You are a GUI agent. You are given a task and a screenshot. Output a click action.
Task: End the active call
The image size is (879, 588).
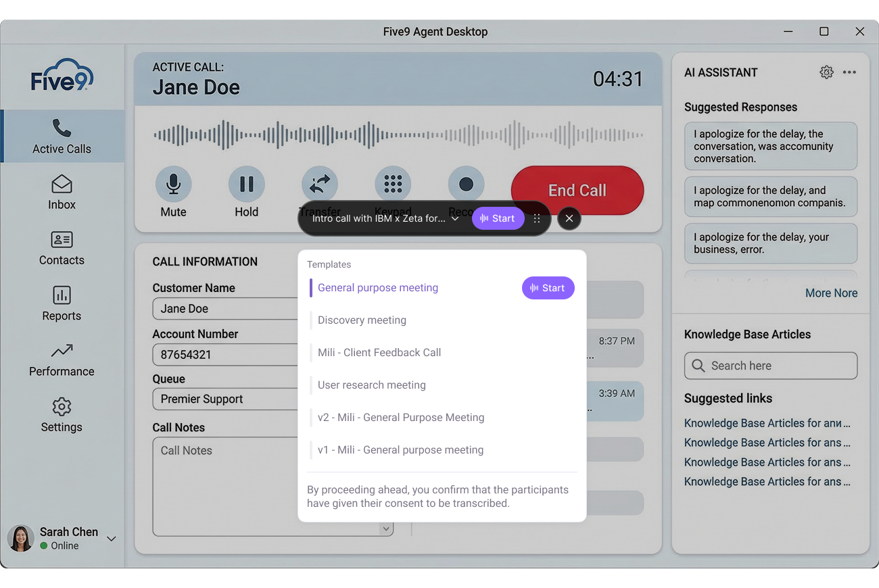tap(577, 191)
